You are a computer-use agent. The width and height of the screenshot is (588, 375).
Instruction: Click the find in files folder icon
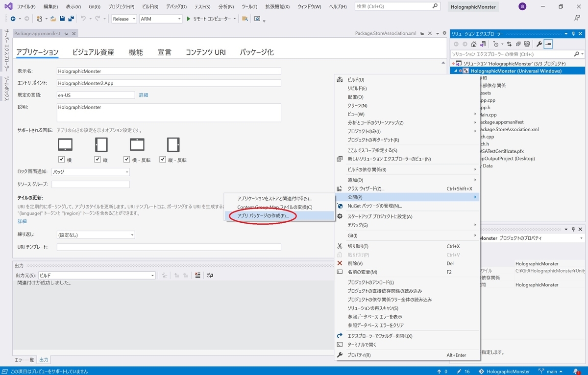tap(245, 19)
